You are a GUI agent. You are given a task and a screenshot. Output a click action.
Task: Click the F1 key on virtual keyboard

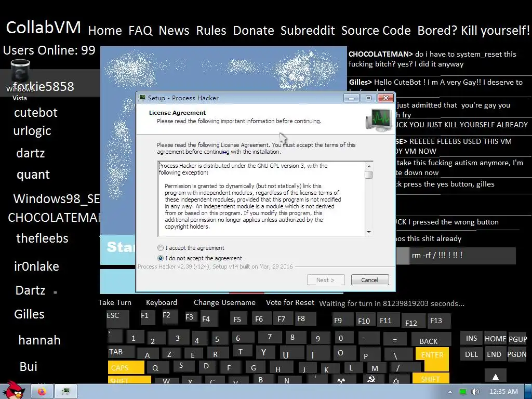[x=147, y=317]
